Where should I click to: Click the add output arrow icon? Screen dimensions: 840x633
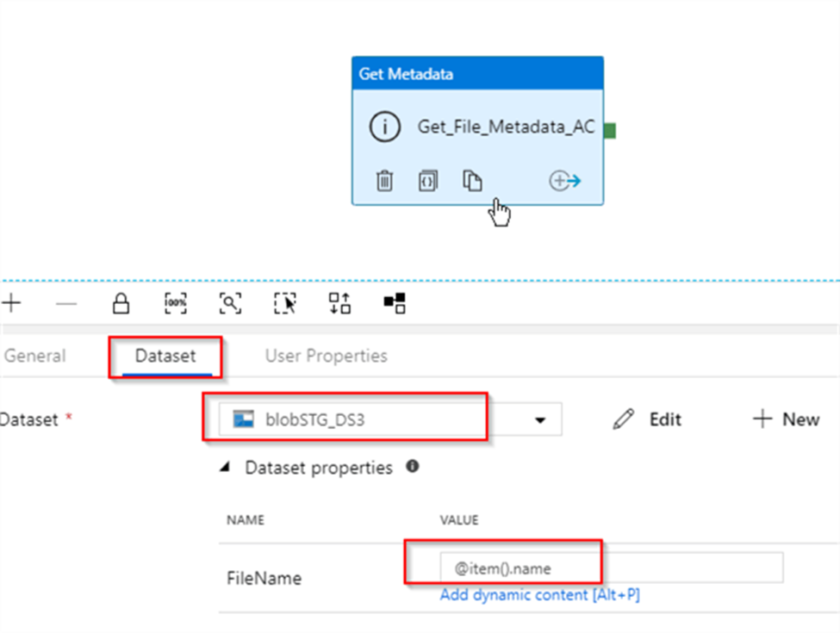point(565,181)
